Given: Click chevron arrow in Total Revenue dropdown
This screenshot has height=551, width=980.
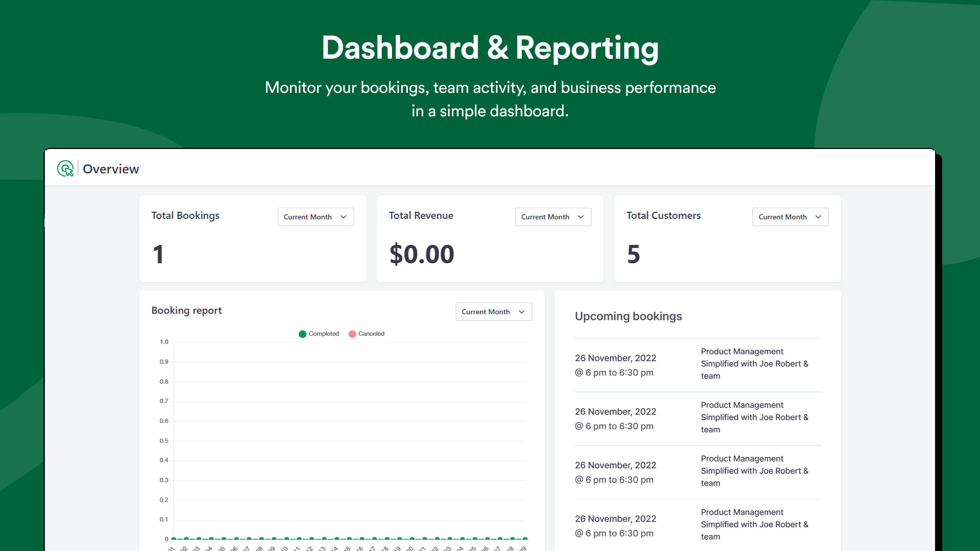Looking at the screenshot, I should click(581, 217).
